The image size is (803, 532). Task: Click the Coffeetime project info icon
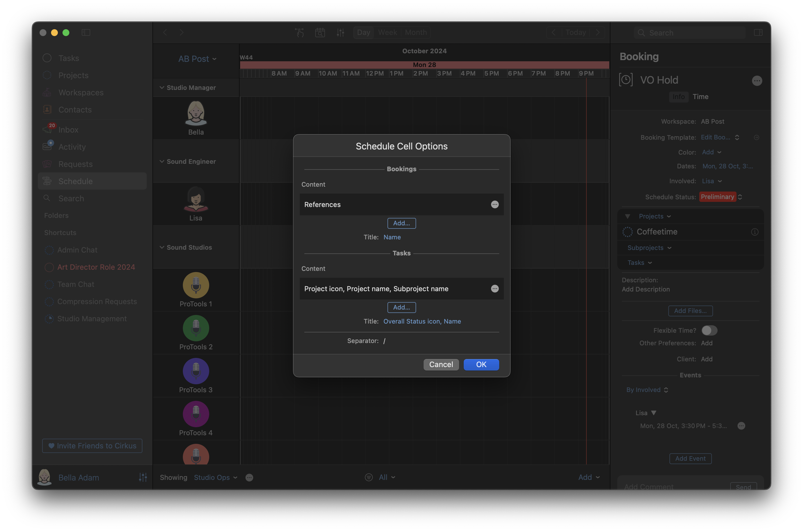755,232
